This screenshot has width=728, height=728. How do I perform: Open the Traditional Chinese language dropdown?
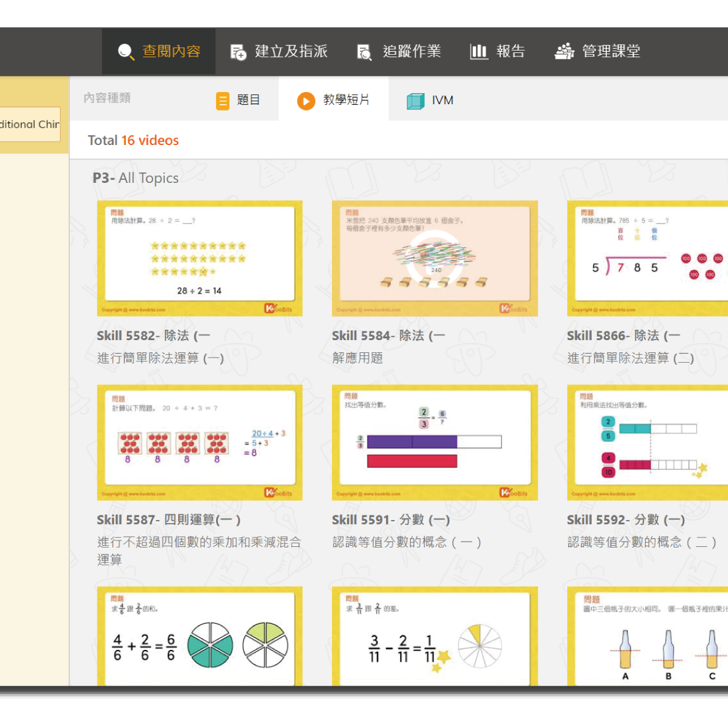click(30, 124)
